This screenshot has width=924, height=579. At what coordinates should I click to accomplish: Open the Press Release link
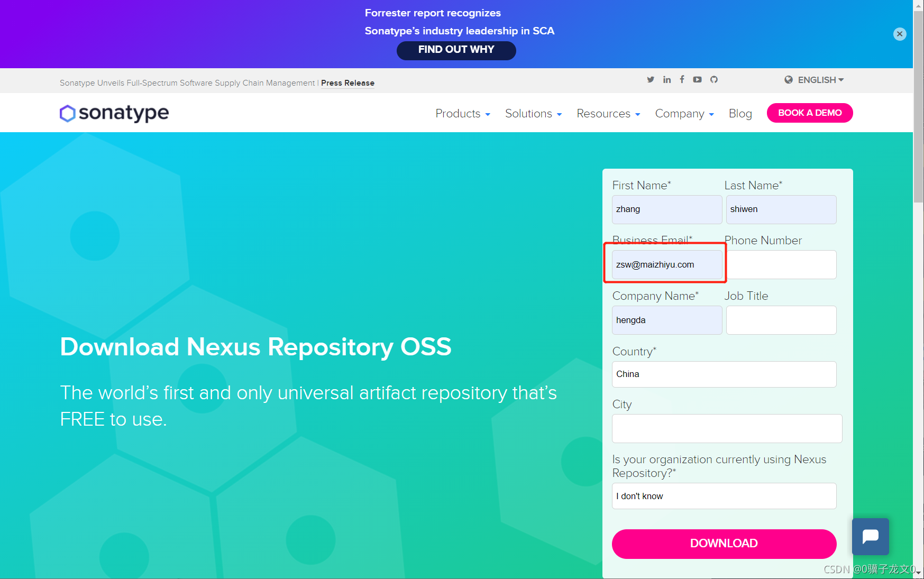(347, 83)
